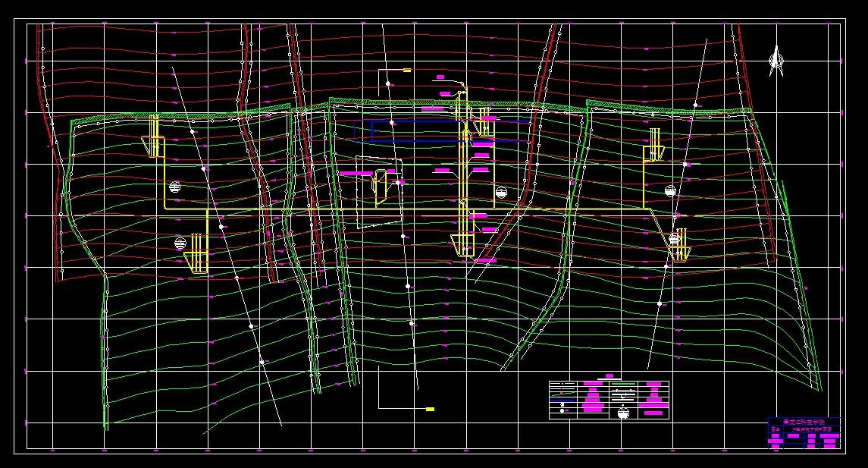Image resolution: width=868 pixels, height=468 pixels.
Task: Click the yellow tag above the blue rectangle
Action: click(x=407, y=71)
